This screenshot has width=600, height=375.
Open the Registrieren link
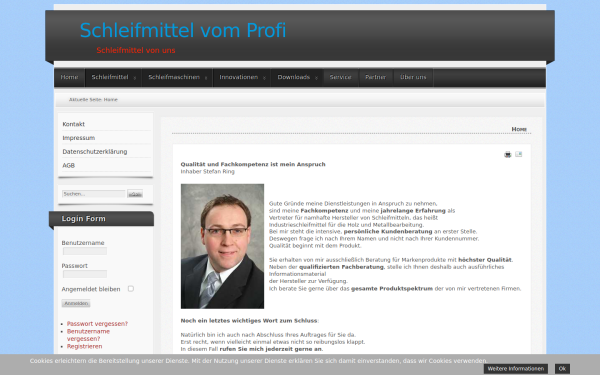85,346
